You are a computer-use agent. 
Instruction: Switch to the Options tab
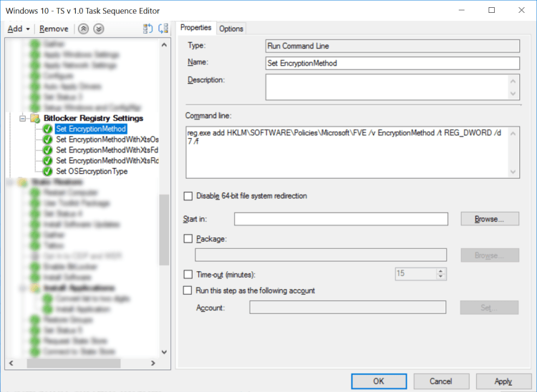point(231,29)
